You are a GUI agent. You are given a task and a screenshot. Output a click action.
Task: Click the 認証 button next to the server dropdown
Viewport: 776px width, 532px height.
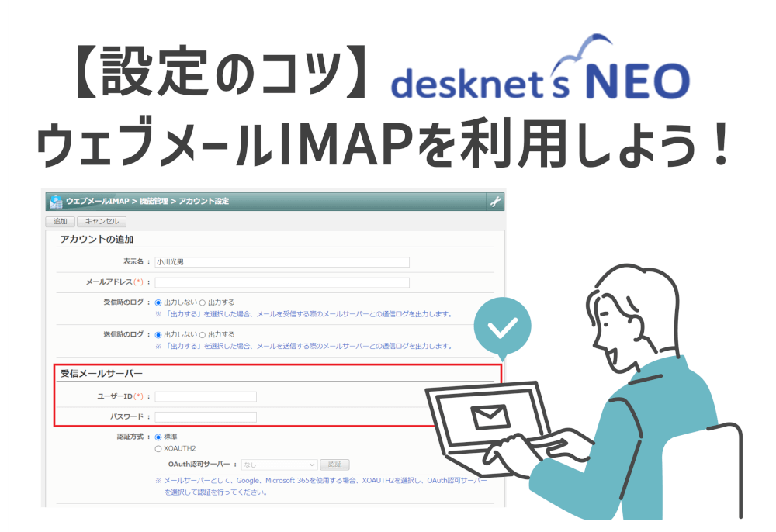click(x=335, y=464)
